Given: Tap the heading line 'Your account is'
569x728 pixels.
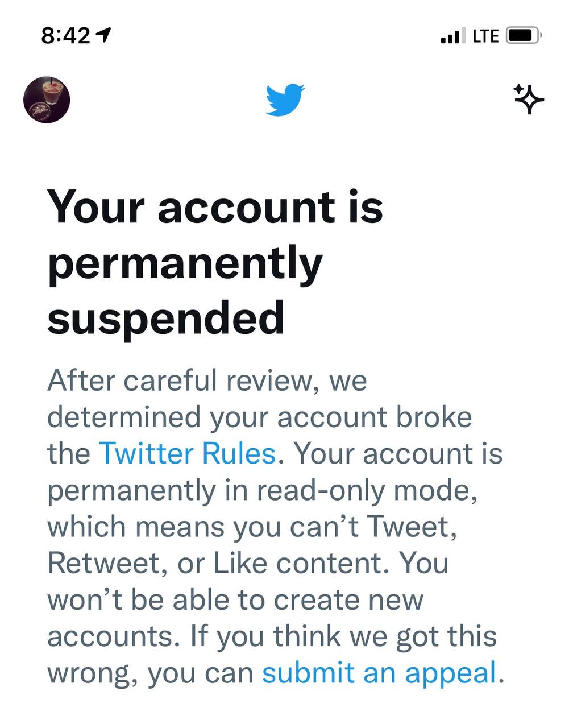Looking at the screenshot, I should tap(215, 207).
